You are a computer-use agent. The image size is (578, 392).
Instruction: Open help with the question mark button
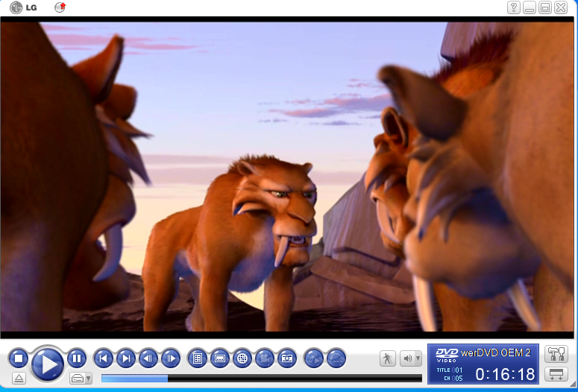514,7
